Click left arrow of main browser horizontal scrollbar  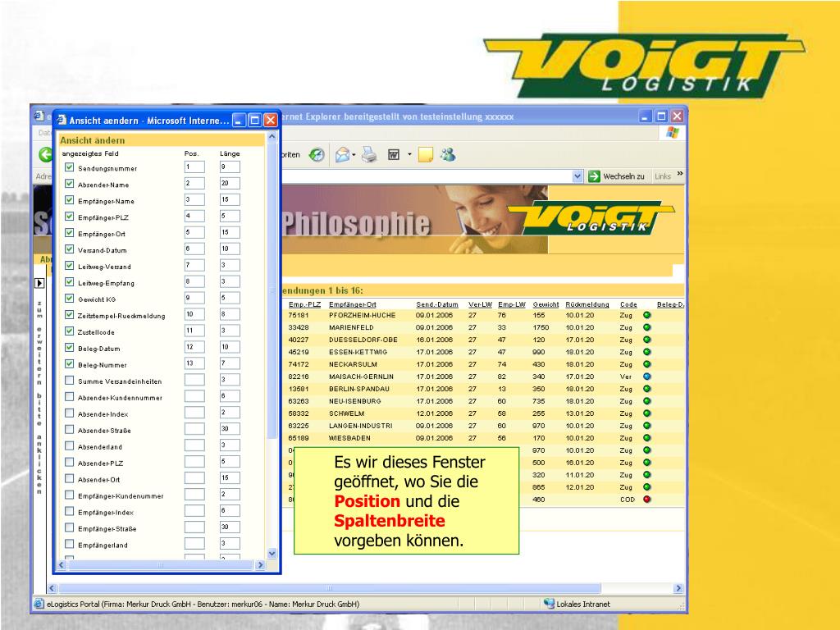[52, 588]
